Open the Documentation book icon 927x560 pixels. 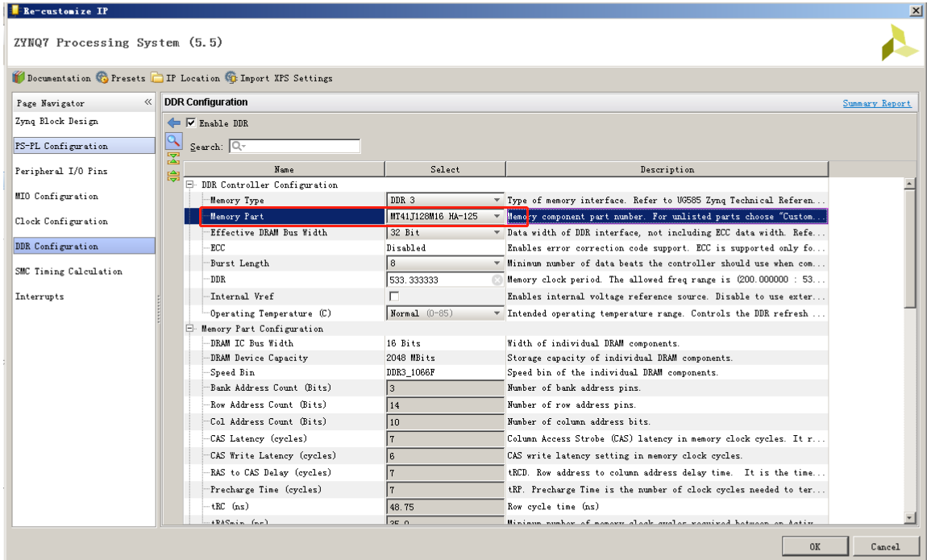pyautogui.click(x=19, y=77)
